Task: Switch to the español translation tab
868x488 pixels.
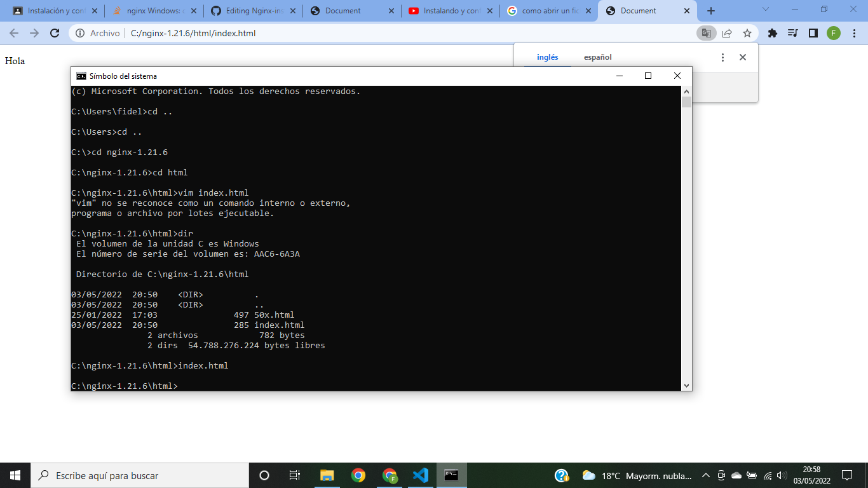Action: pyautogui.click(x=597, y=57)
